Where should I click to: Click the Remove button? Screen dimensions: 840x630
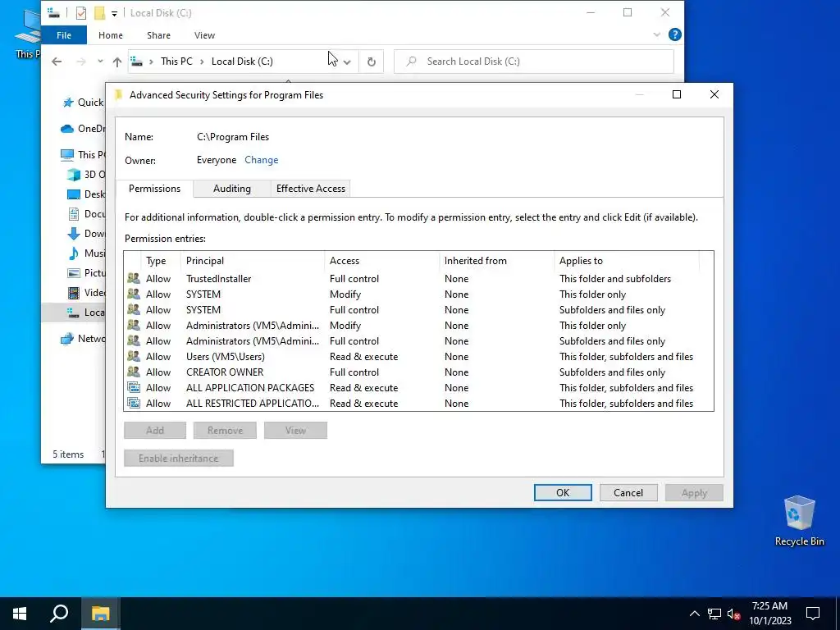point(225,430)
